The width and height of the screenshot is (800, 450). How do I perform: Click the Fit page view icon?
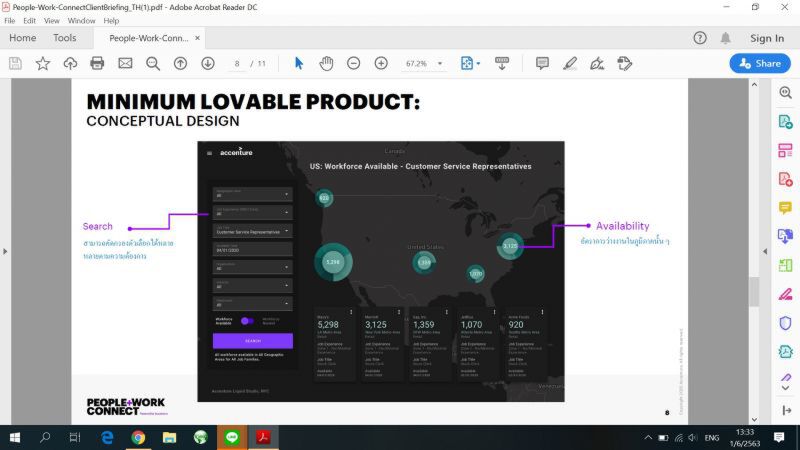466,63
